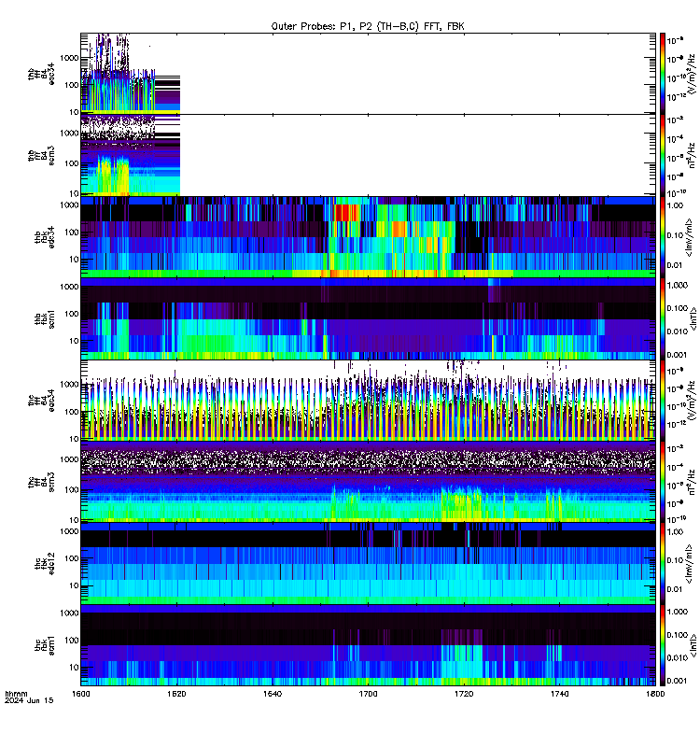Click the "hhmm" axis unit label
Viewport: 700px width, 747px height.
pos(16,694)
